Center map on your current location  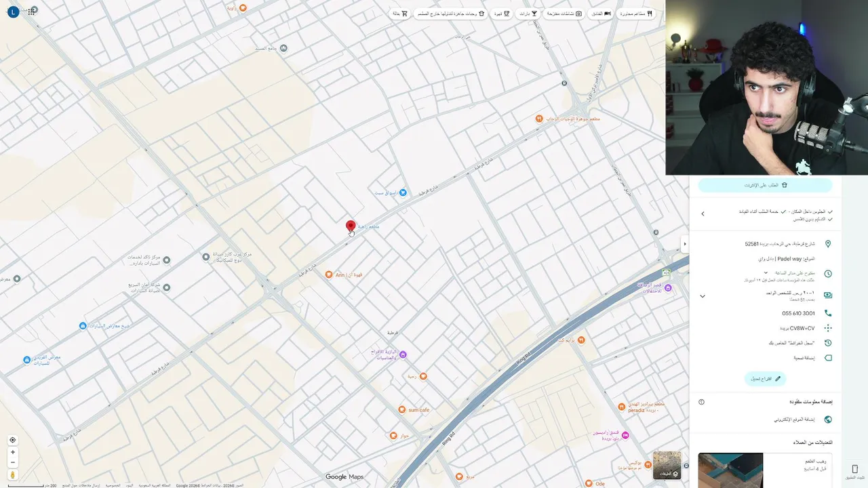click(12, 440)
